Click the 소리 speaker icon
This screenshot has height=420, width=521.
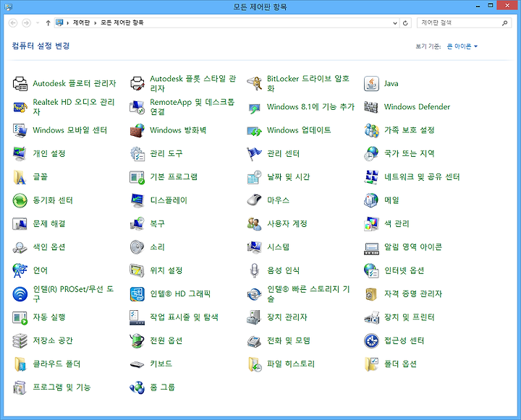(x=137, y=247)
